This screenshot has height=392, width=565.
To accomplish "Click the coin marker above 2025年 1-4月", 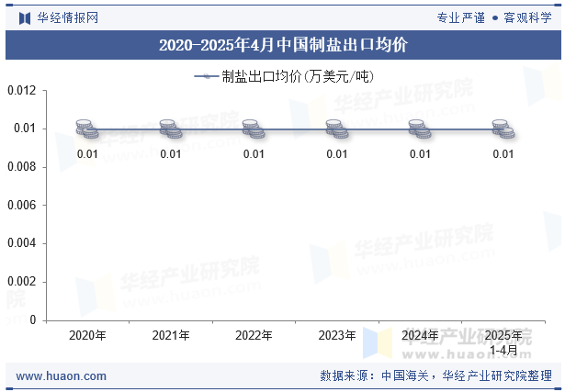I will [503, 129].
